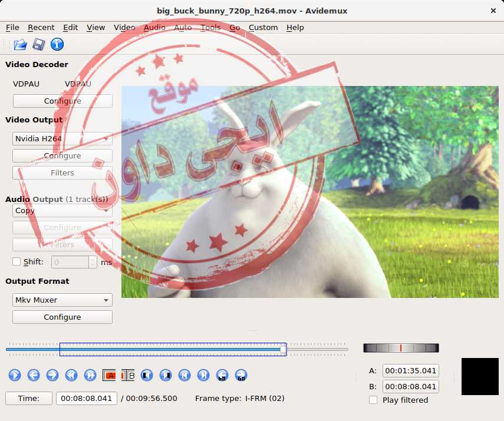This screenshot has height=421, width=504.
Task: Jump forward 60 seconds
Action: [x=241, y=375]
